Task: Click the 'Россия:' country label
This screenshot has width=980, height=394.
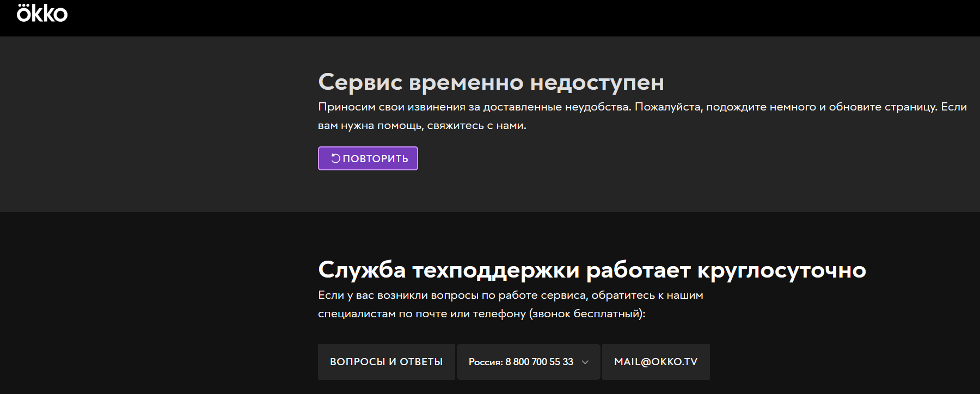Action: coord(486,362)
